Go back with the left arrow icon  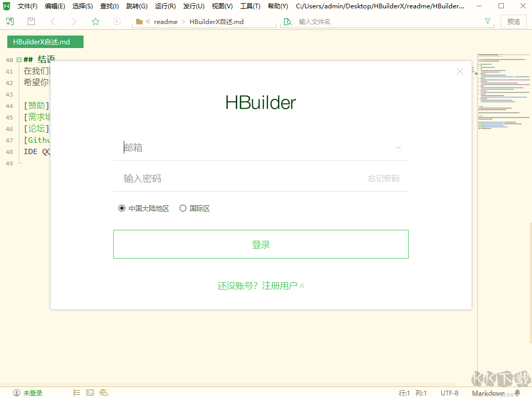[x=53, y=21]
